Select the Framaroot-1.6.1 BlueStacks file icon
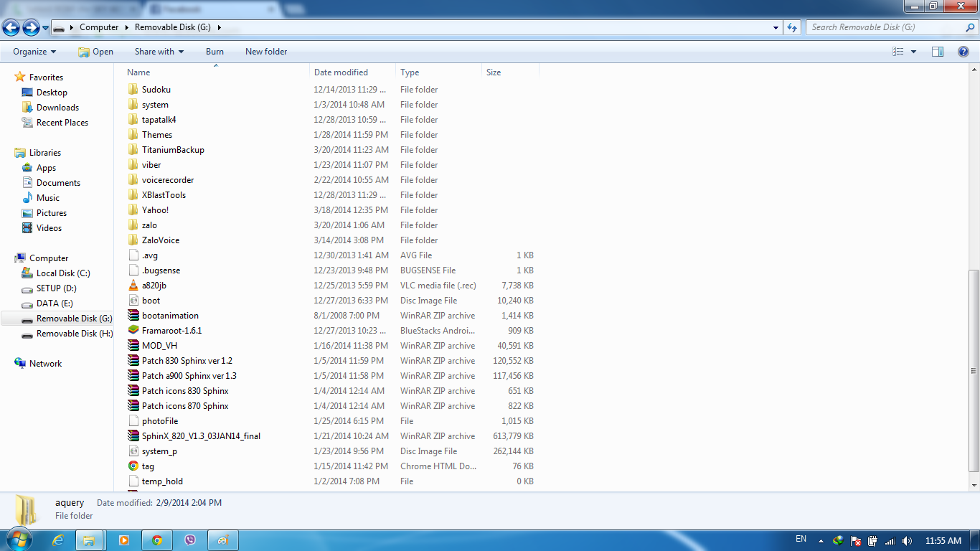 pyautogui.click(x=133, y=331)
